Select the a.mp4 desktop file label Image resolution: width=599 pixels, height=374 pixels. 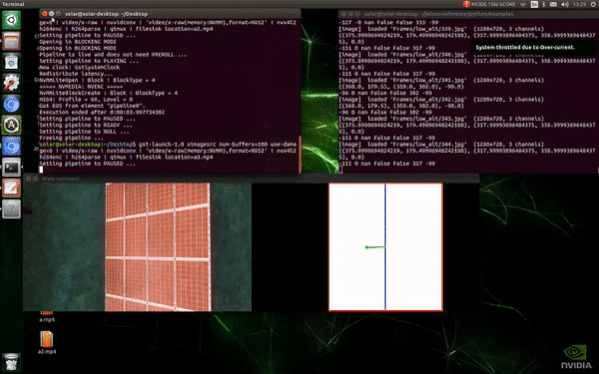(x=47, y=320)
